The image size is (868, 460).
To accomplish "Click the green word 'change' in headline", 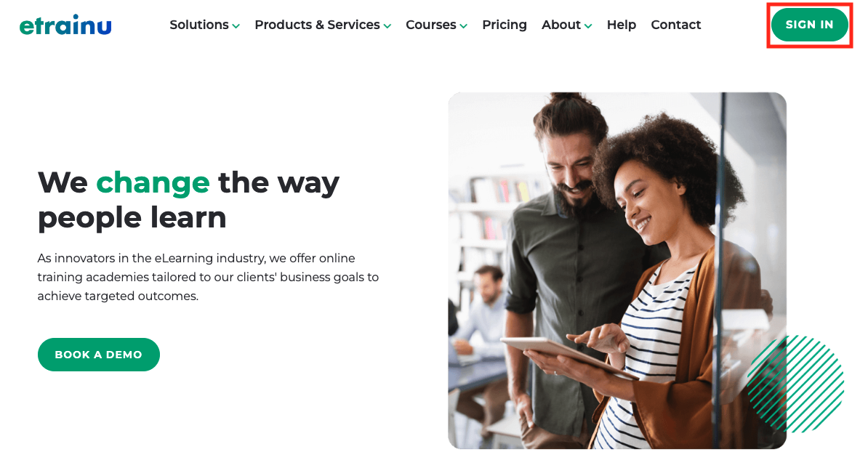I will tap(153, 182).
